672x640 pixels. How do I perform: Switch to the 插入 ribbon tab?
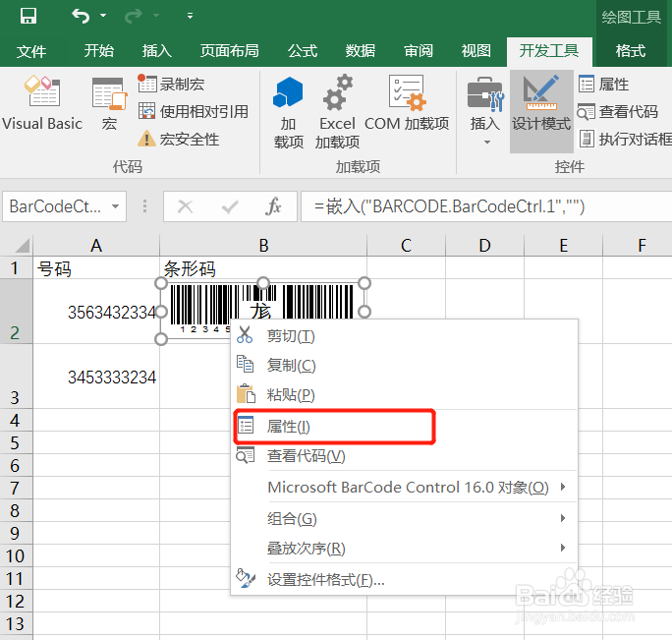click(157, 51)
